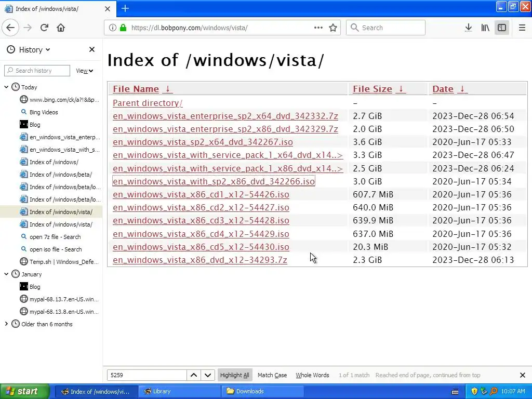Download vista x86 dvd x12-34293 7z
This screenshot has height=399, width=532.
click(x=200, y=260)
